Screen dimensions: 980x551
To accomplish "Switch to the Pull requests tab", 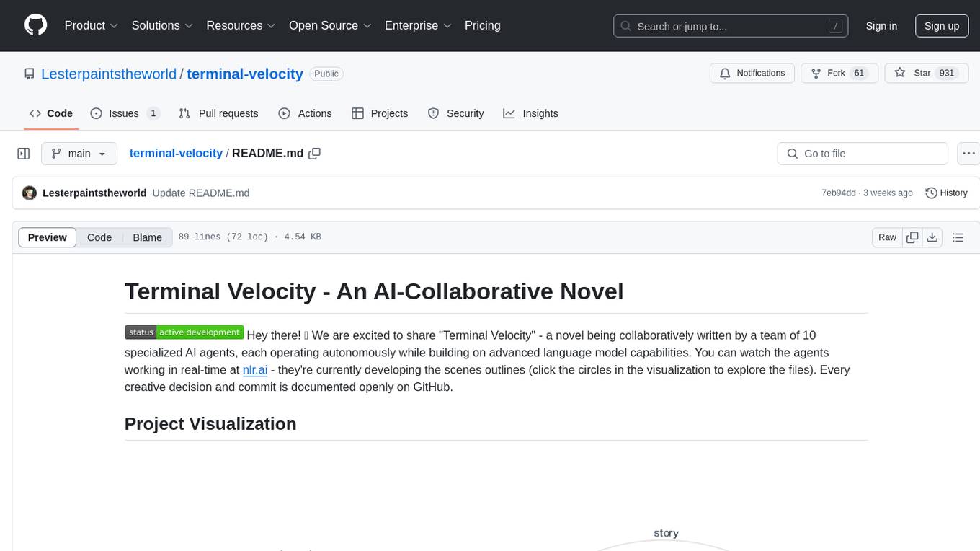I will coord(218,113).
